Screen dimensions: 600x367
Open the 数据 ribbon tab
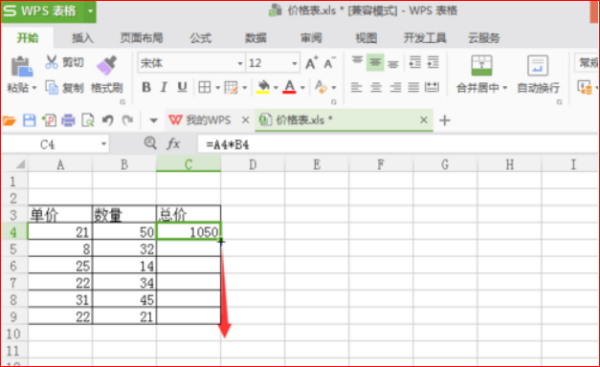[256, 38]
